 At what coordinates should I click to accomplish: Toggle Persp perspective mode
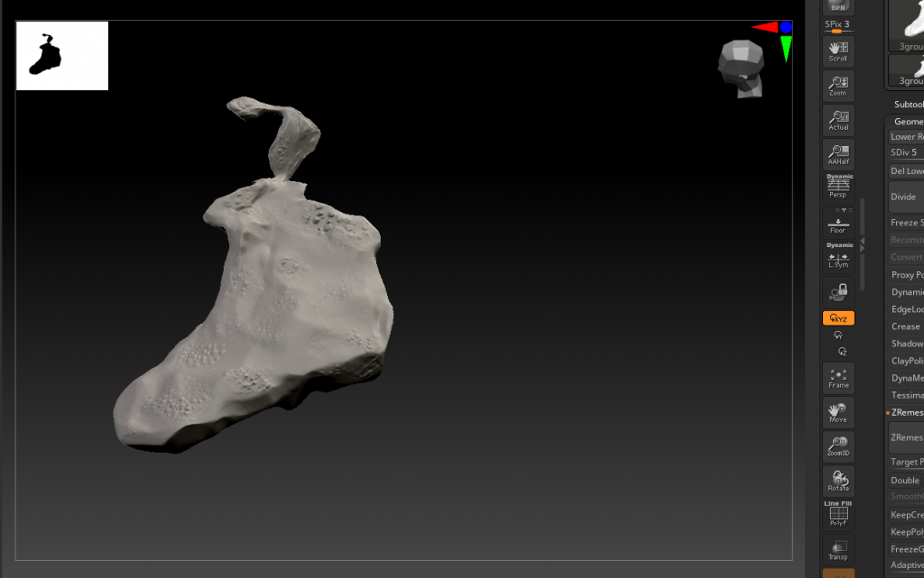(x=838, y=188)
